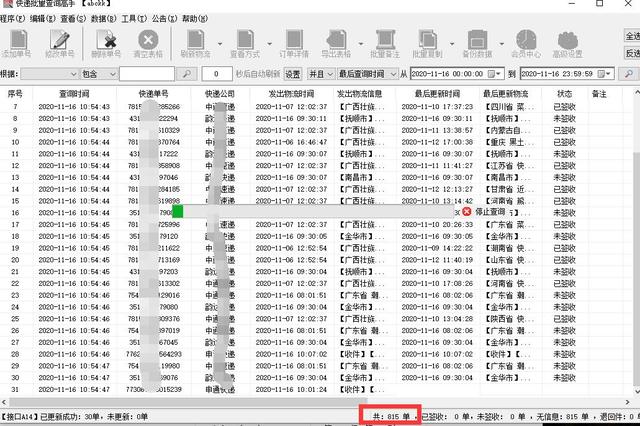Click the 删除单号 delete icon
The image size is (640, 426).
click(x=106, y=40)
